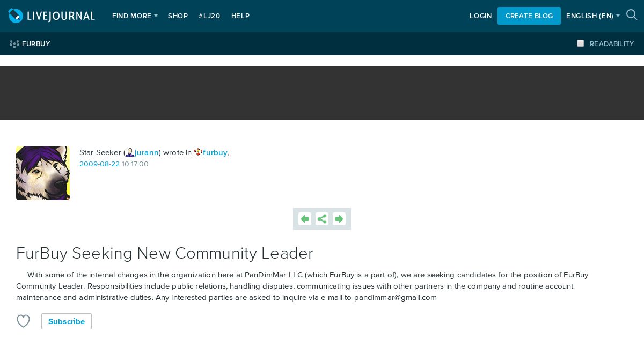This screenshot has width=644, height=338.
Task: Click the 10:17:00 timestamp text
Action: click(x=135, y=164)
